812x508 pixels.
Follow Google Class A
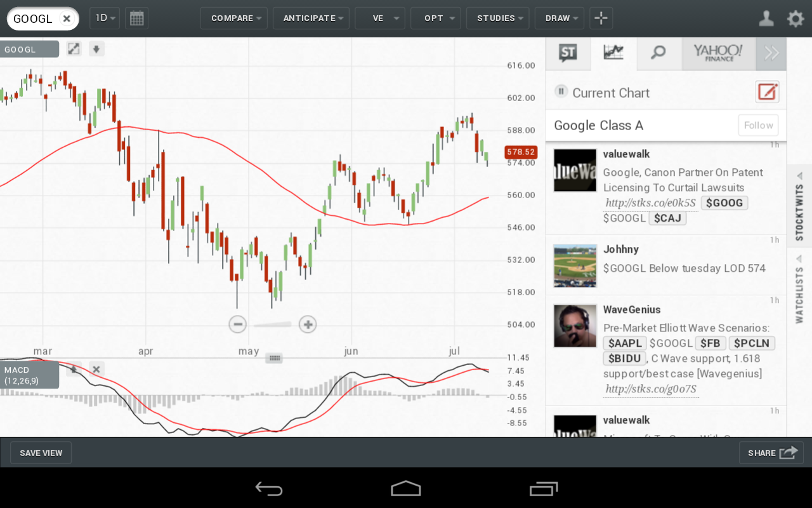[x=758, y=125]
